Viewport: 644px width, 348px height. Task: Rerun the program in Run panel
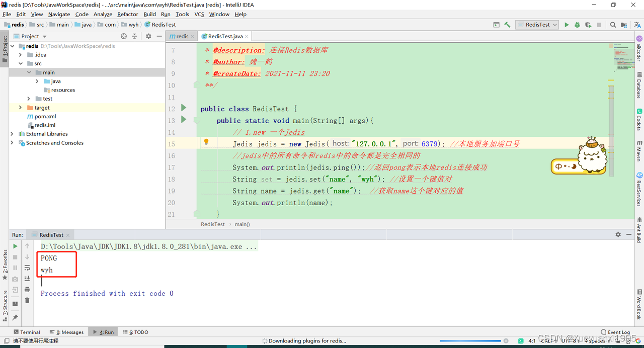click(x=15, y=246)
